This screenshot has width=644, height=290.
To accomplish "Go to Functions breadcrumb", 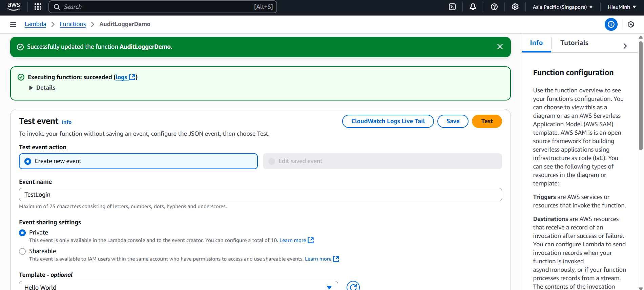I will tap(73, 24).
